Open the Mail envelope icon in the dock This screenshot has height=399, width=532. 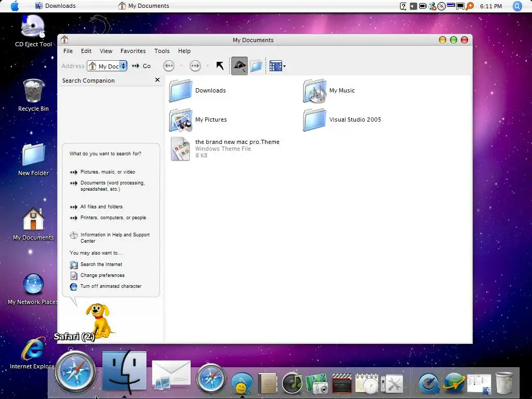tap(171, 375)
